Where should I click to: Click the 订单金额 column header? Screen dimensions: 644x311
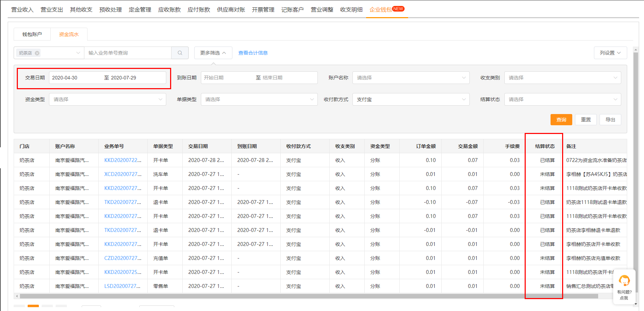pos(426,146)
